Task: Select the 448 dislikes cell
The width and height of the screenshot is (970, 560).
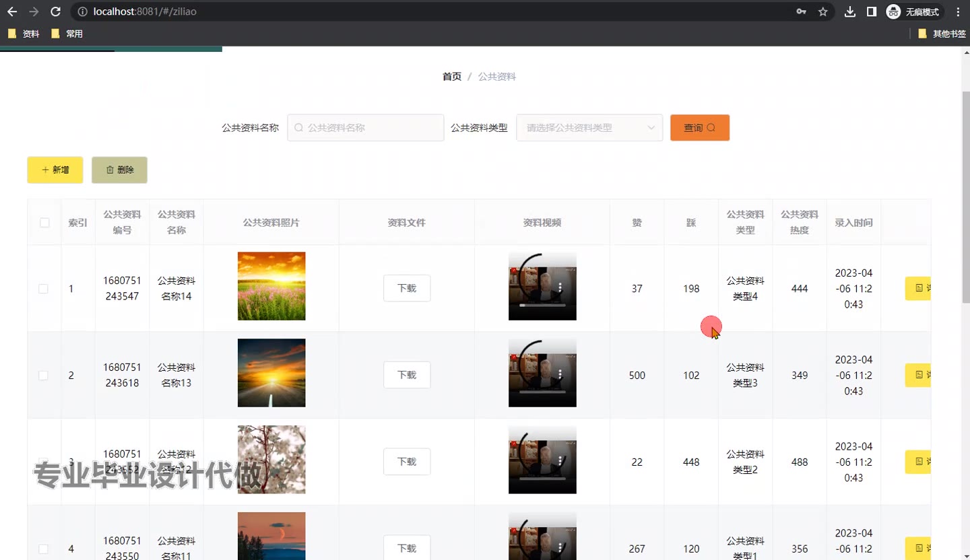Action: click(x=691, y=462)
